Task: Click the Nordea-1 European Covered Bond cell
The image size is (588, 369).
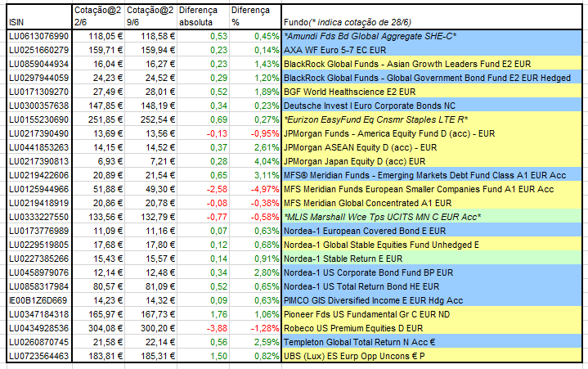Action: click(x=432, y=231)
